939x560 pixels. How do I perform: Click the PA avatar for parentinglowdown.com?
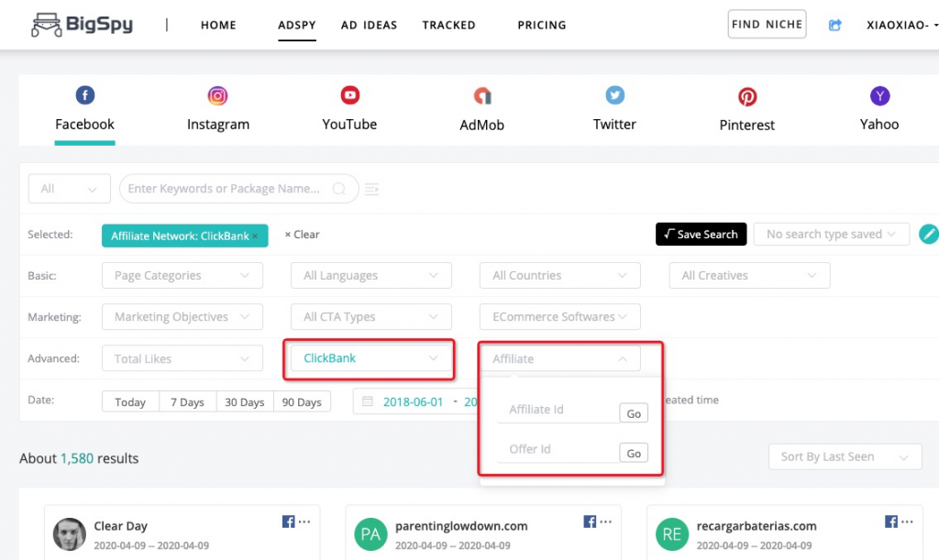(370, 534)
